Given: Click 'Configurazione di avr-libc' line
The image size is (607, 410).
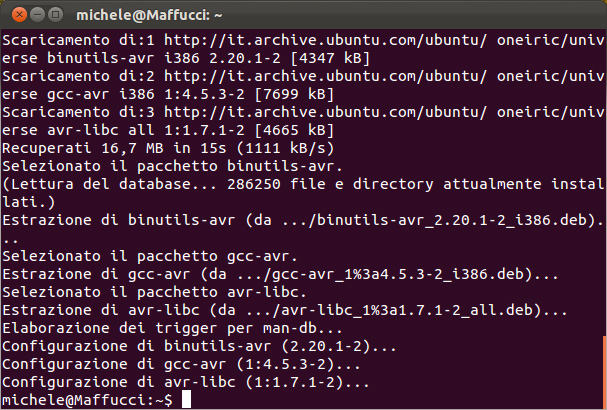Looking at the screenshot, I should click(x=185, y=382).
